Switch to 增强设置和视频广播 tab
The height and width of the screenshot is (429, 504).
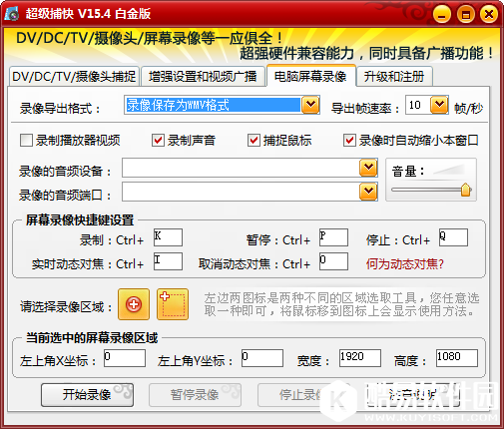tap(203, 77)
